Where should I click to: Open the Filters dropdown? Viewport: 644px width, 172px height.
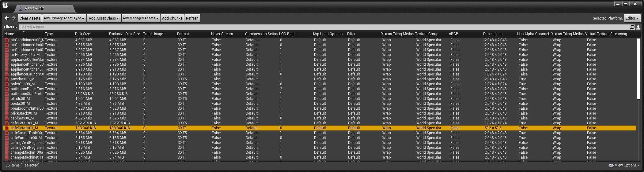(10, 27)
